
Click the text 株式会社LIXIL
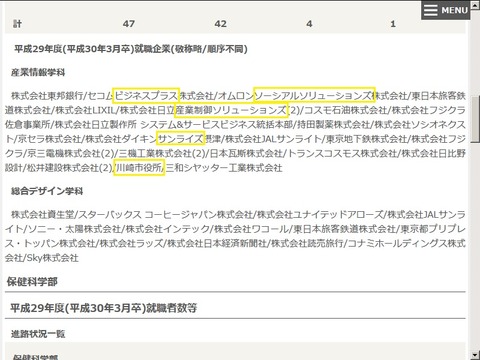click(x=85, y=110)
